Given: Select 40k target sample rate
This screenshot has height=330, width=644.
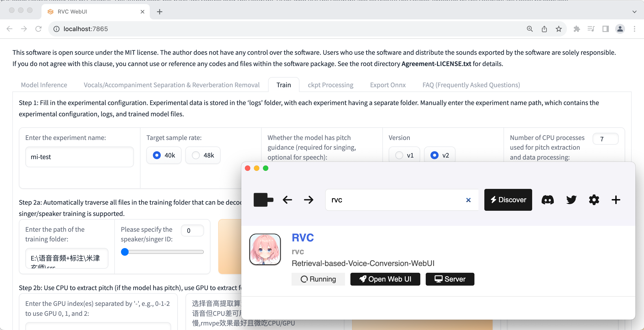Looking at the screenshot, I should click(x=164, y=155).
